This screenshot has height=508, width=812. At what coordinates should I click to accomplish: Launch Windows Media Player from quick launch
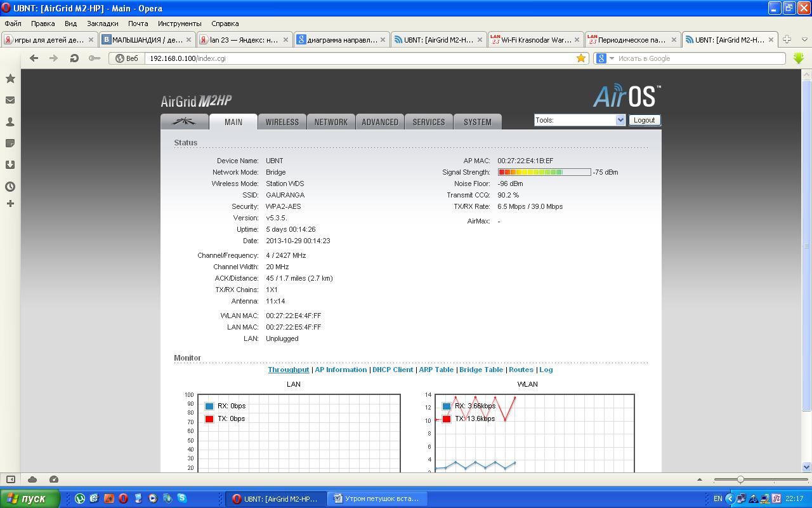coord(153,498)
